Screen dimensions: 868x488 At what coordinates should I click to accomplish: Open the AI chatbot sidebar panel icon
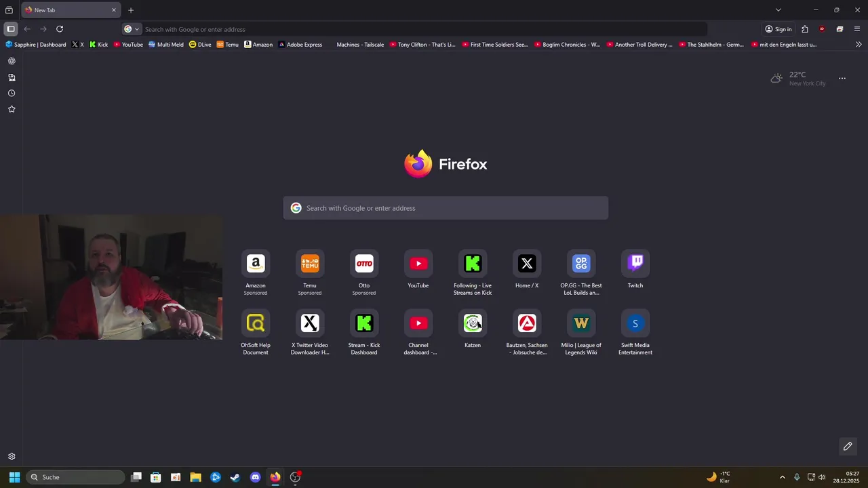point(12,61)
